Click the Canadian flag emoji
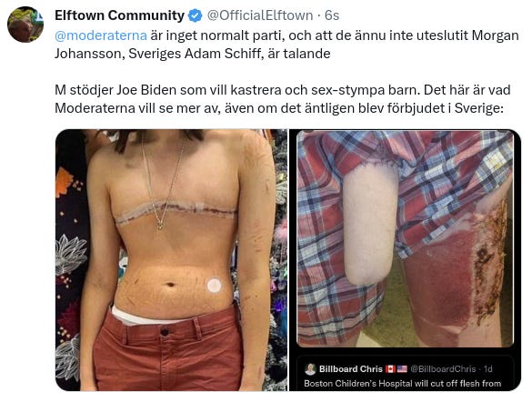Image resolution: width=532 pixels, height=402 pixels. pos(390,369)
